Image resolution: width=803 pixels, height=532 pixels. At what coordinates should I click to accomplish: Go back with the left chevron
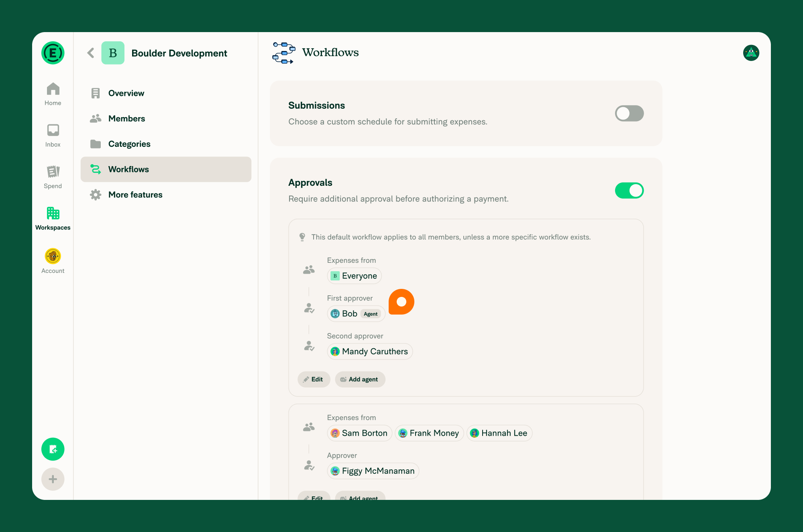coord(91,53)
